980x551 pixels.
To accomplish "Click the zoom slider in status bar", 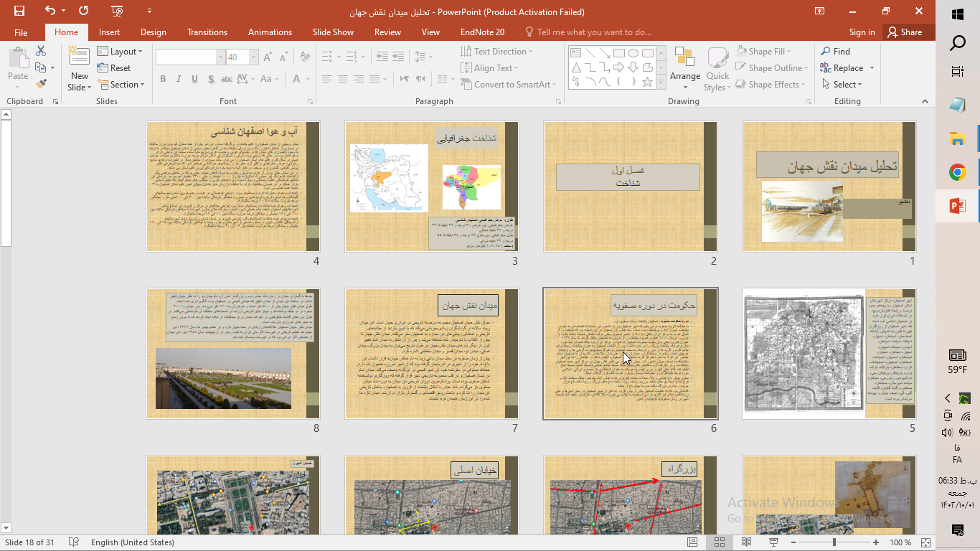I will click(x=834, y=542).
